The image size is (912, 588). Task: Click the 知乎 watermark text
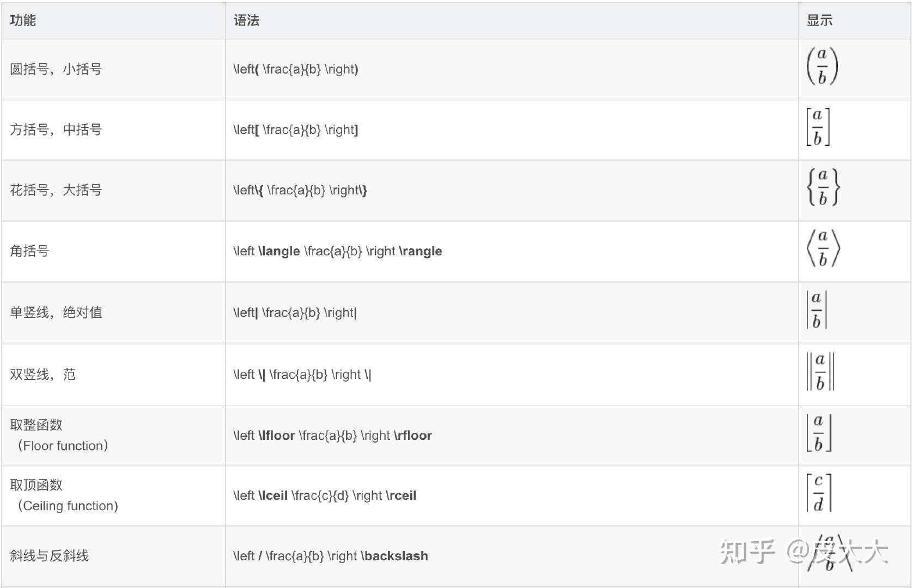click(747, 552)
